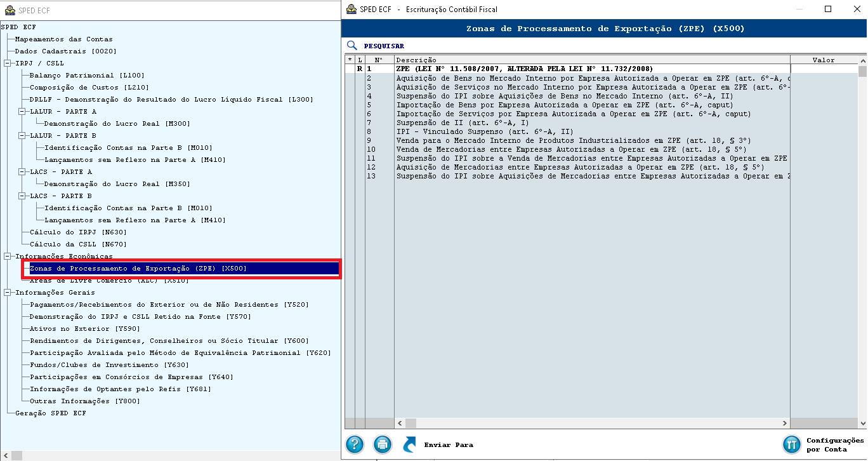Click the grid vertical scrollbar down arrow
Image resolution: width=868 pixels, height=461 pixels.
(x=862, y=422)
